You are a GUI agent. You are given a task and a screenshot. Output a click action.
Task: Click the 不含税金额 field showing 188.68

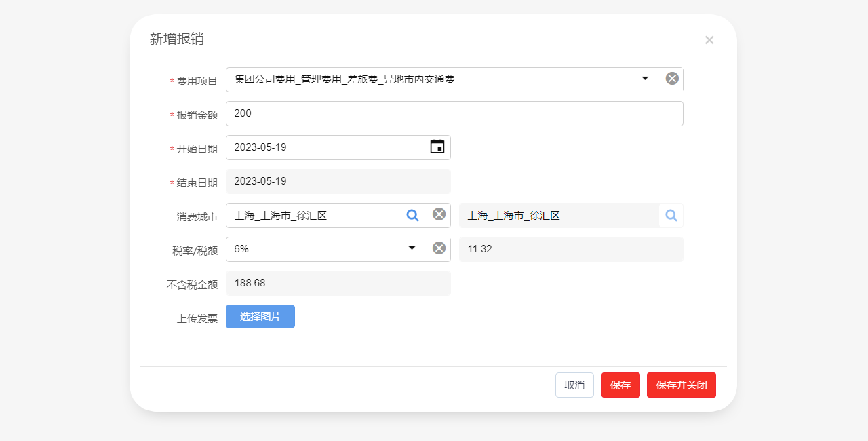(x=338, y=283)
